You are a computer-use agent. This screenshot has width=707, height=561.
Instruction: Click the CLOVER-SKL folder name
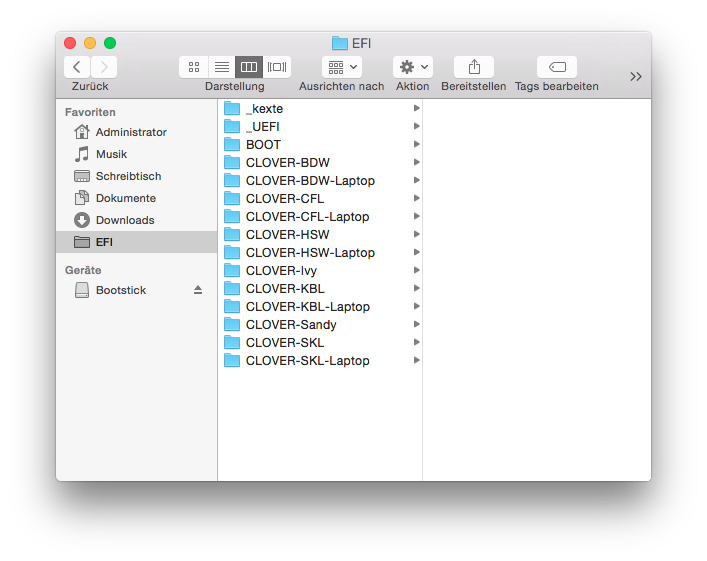[x=285, y=343]
